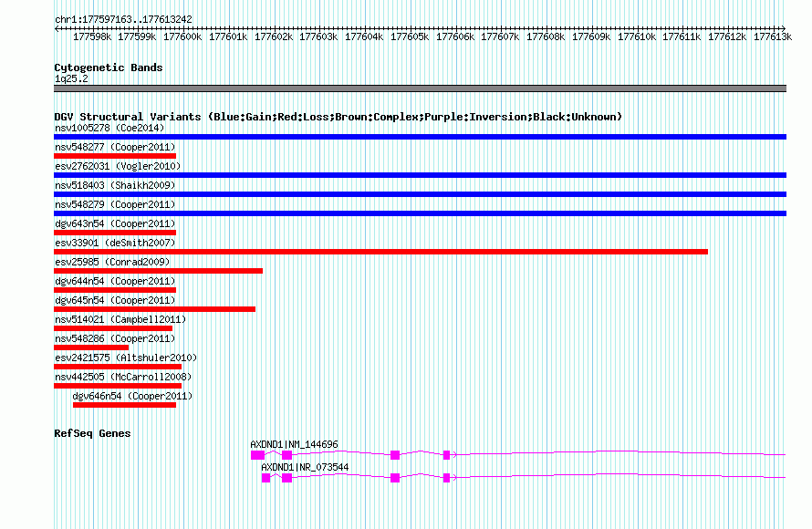
Task: Open dgv644n54 (Cooper2011) variant label
Action: point(115,281)
